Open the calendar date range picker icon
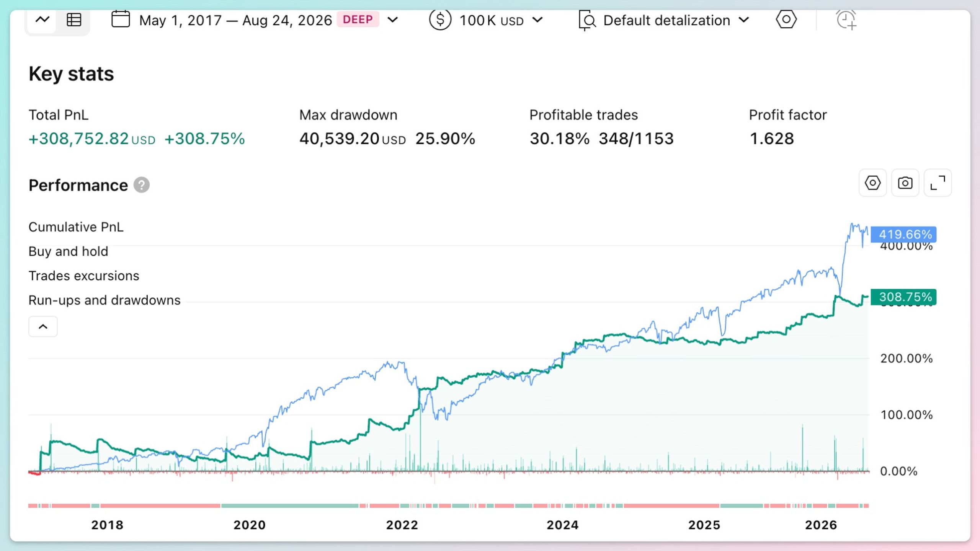 (x=121, y=19)
